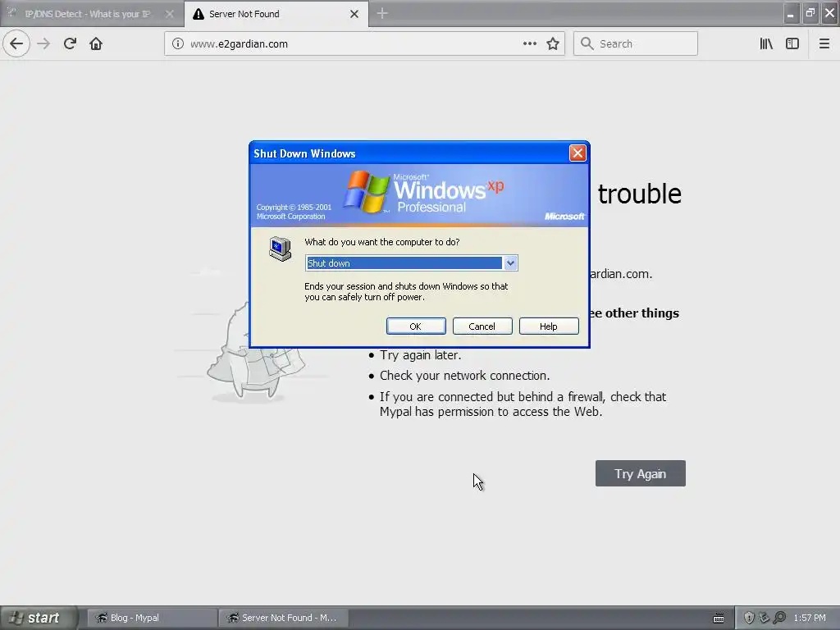Click the Forward arrow in browser toolbar

pos(43,43)
